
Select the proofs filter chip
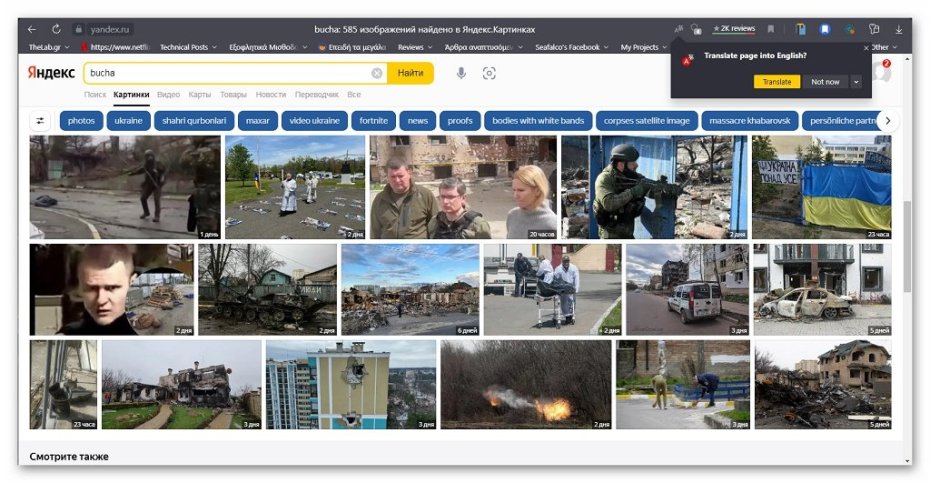coord(460,120)
